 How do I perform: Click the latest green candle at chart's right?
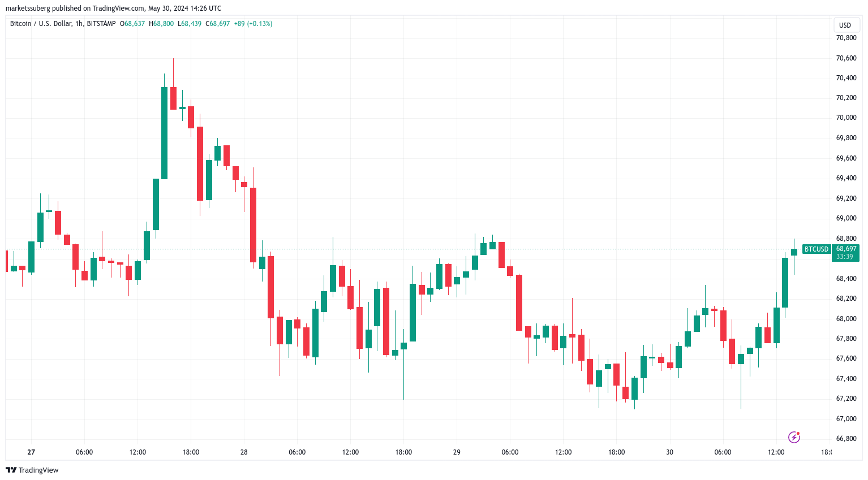794,252
